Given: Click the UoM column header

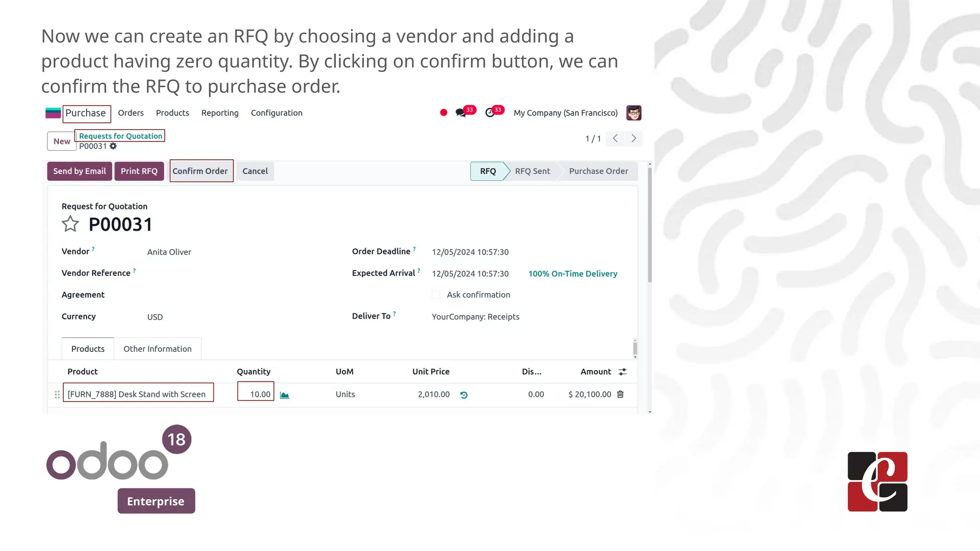Looking at the screenshot, I should pyautogui.click(x=345, y=372).
